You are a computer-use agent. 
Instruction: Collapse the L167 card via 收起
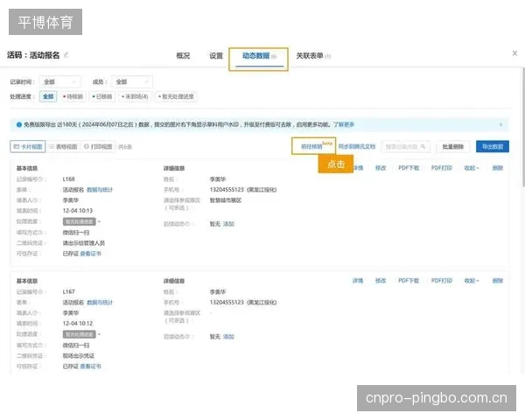tap(472, 281)
